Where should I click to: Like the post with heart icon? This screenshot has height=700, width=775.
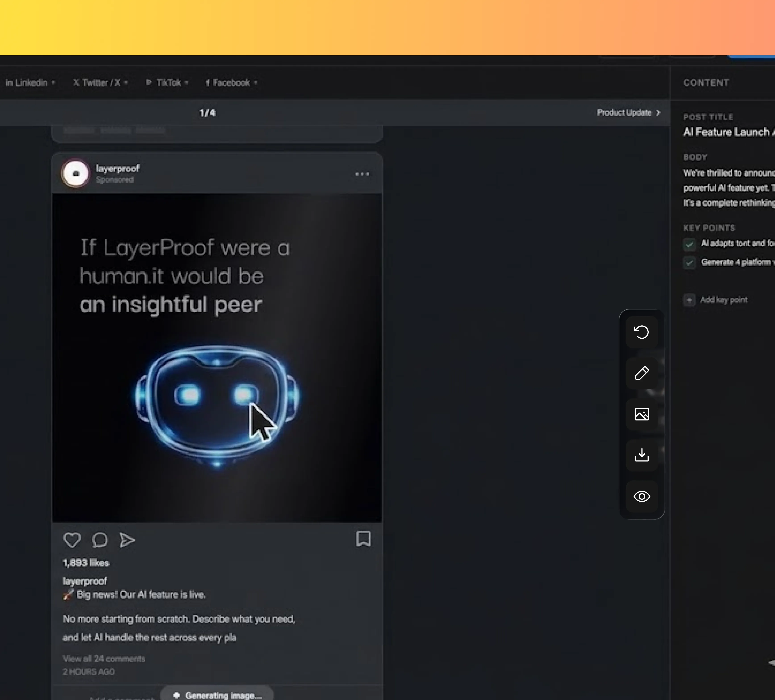(72, 540)
